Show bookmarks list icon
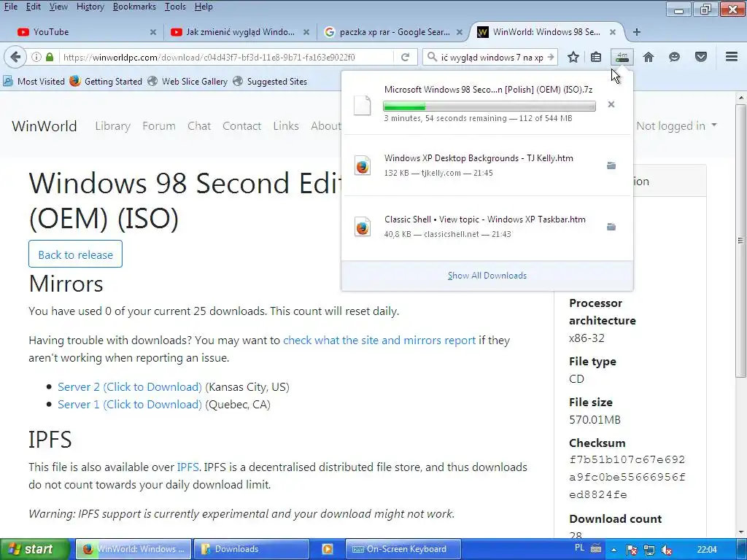This screenshot has width=747, height=560. (596, 57)
